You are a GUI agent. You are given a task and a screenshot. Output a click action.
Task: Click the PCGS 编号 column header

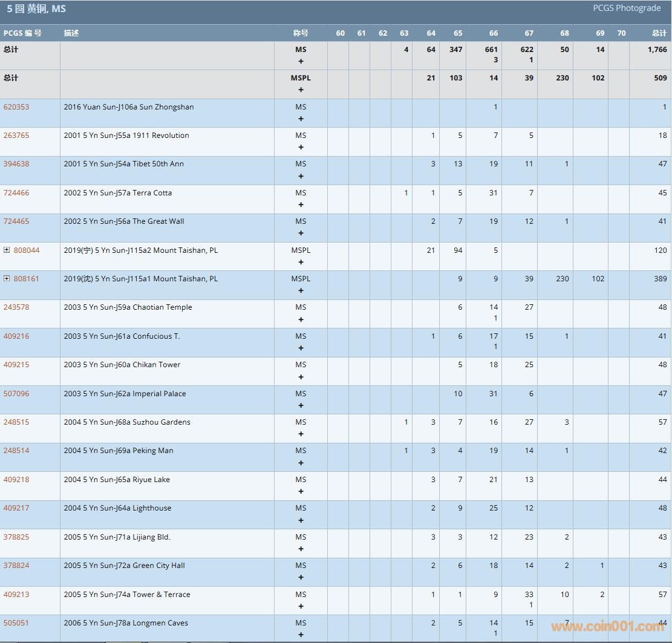coord(22,33)
